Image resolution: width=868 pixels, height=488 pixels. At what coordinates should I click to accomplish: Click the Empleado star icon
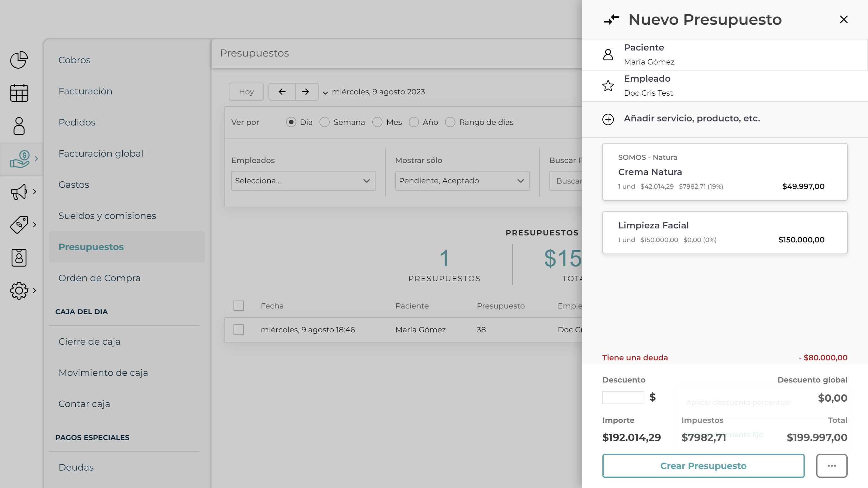tap(608, 85)
